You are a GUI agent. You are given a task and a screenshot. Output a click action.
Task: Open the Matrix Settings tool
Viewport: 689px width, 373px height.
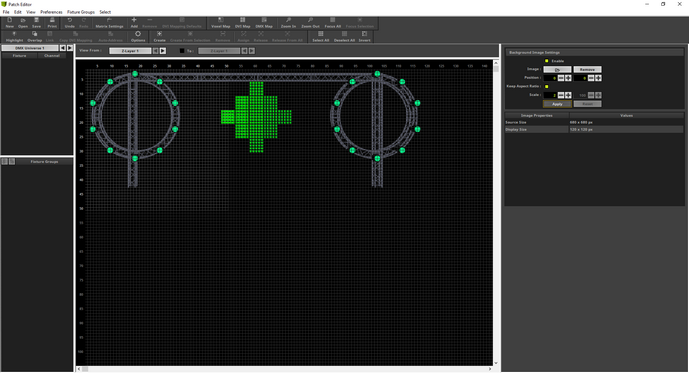pyautogui.click(x=109, y=23)
